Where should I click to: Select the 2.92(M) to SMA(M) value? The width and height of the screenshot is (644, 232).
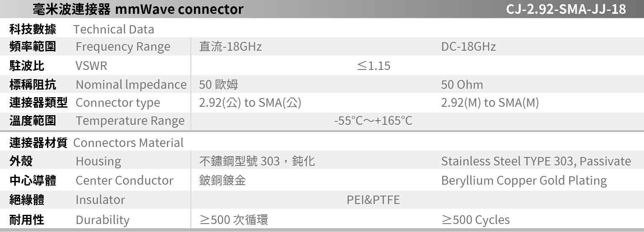point(490,103)
